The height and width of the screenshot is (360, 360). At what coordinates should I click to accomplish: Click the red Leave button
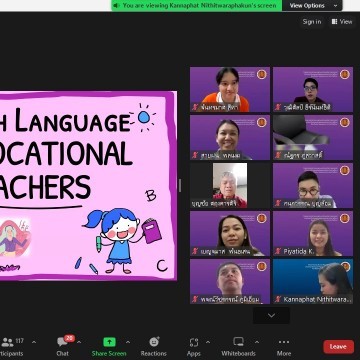tap(338, 347)
